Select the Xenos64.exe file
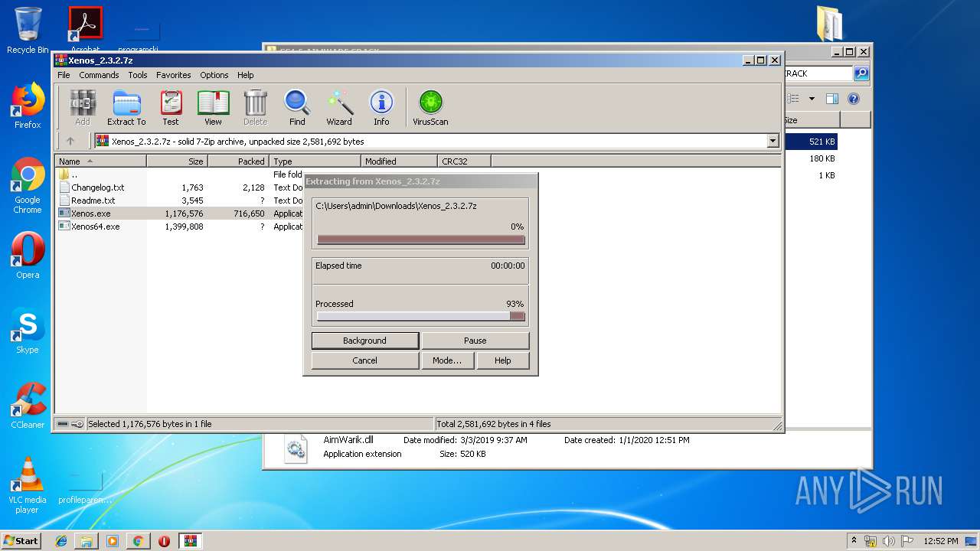Viewport: 980px width, 551px height. [x=95, y=227]
